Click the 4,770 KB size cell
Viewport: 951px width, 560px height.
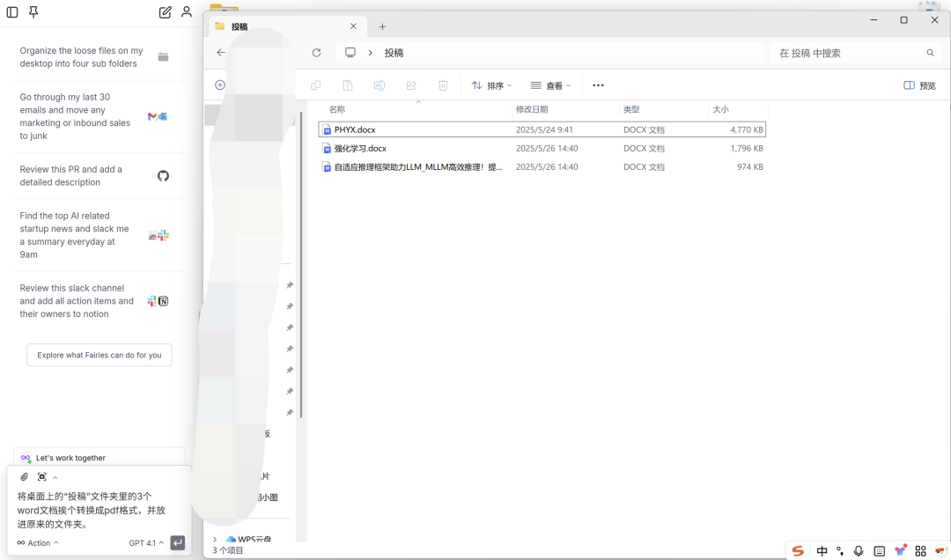pos(747,129)
